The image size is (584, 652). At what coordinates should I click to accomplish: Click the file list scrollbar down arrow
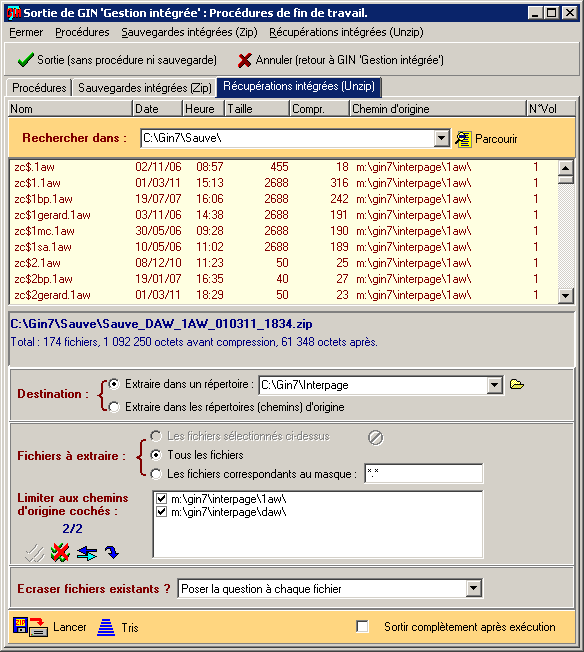click(x=565, y=296)
